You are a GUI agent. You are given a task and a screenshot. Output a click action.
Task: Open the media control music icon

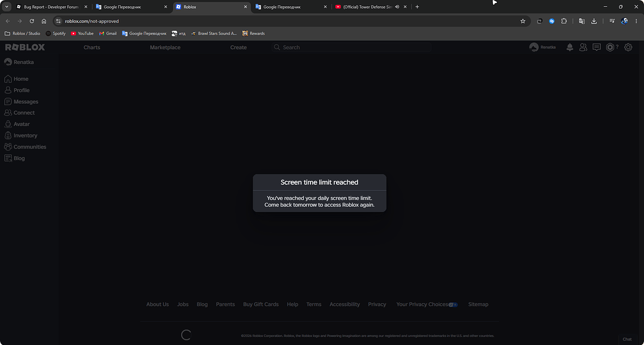click(x=612, y=21)
